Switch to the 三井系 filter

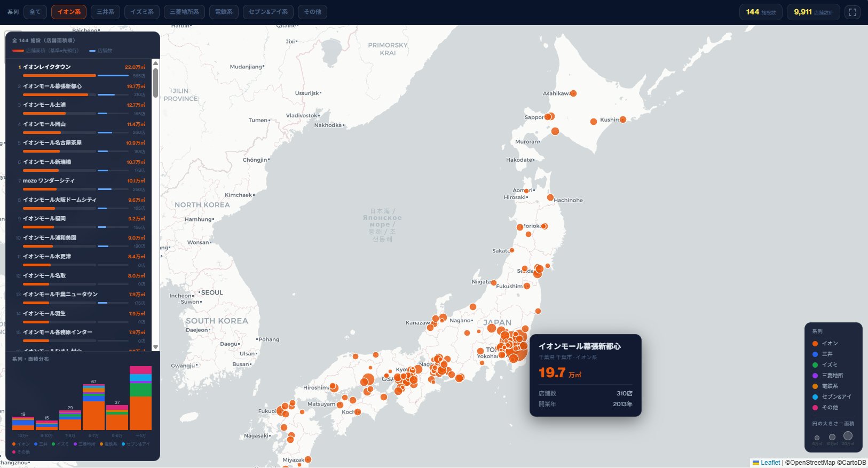tap(105, 12)
